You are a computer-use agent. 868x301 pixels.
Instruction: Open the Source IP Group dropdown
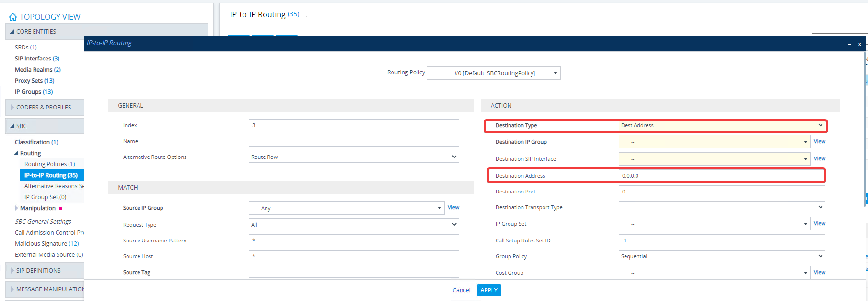click(x=346, y=208)
